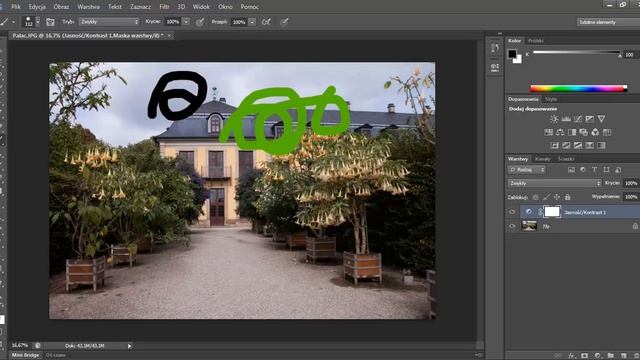Open the workspace switcher dropdown at top right

click(608, 22)
